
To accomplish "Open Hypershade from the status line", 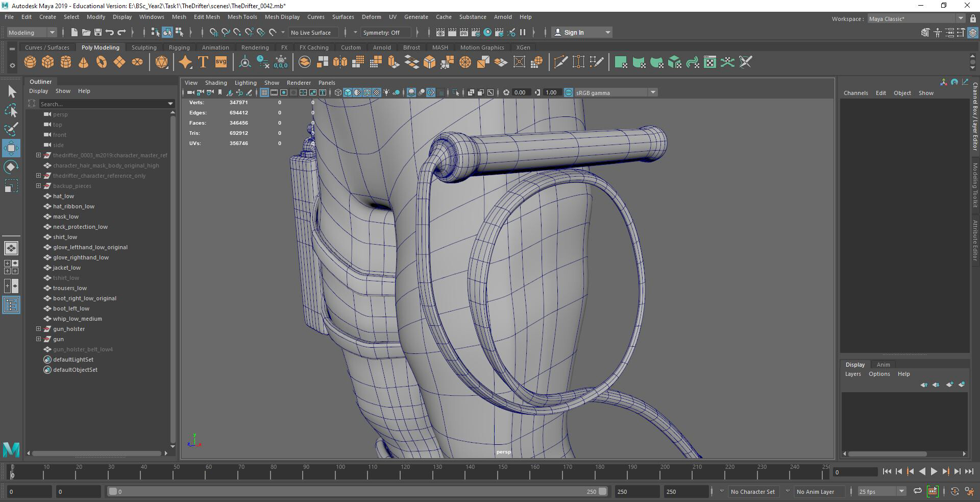I will pyautogui.click(x=487, y=32).
